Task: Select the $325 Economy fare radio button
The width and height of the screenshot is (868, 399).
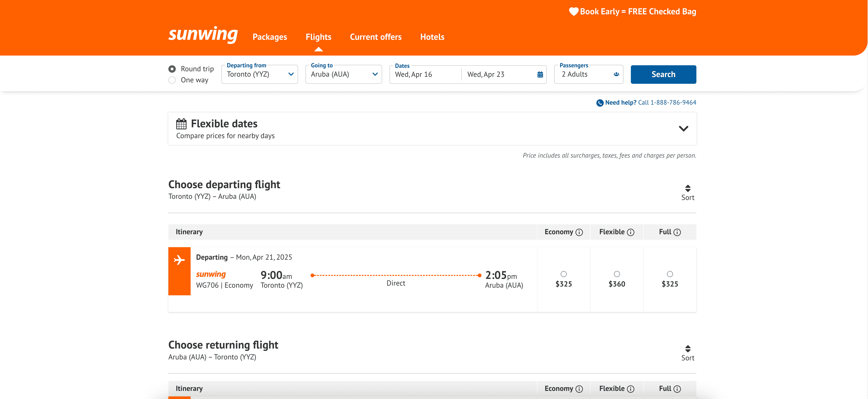Action: [563, 274]
